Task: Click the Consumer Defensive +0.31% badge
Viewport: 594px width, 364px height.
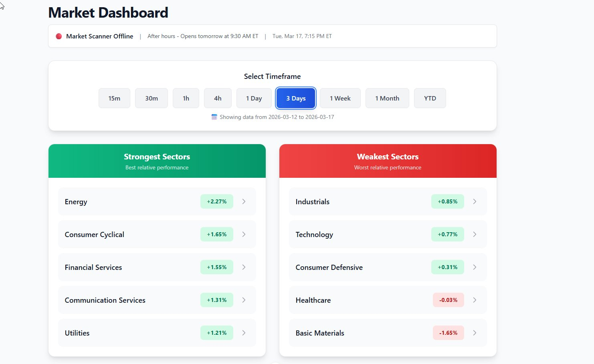Action: 448,267
